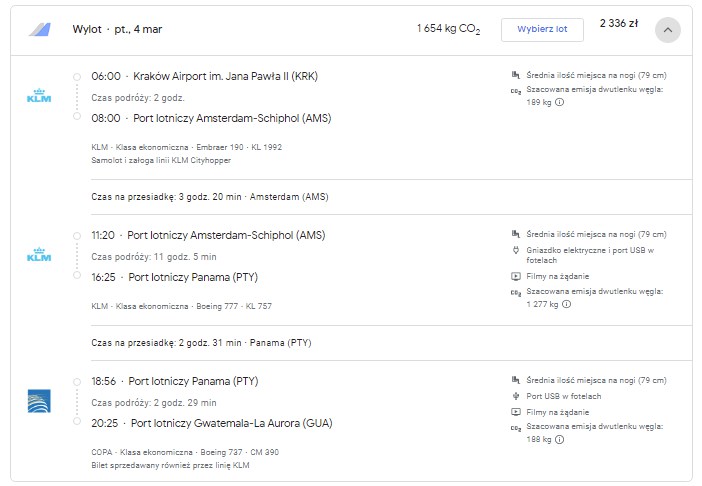Image resolution: width=702 pixels, height=486 pixels.
Task: Open the info icon next to 188 kg
Action: pyautogui.click(x=559, y=439)
